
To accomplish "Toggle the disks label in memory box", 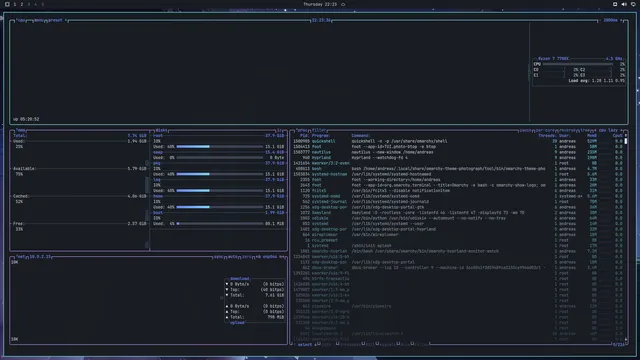I will pos(161,130).
